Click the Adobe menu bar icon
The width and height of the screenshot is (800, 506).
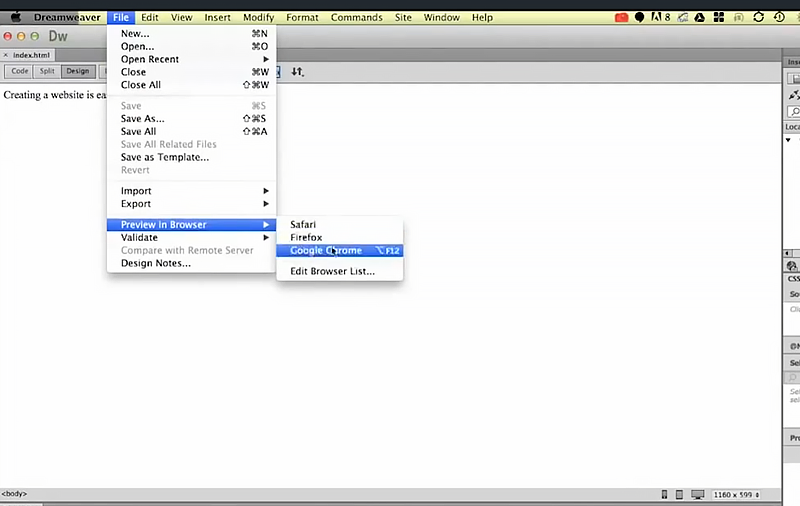point(661,17)
